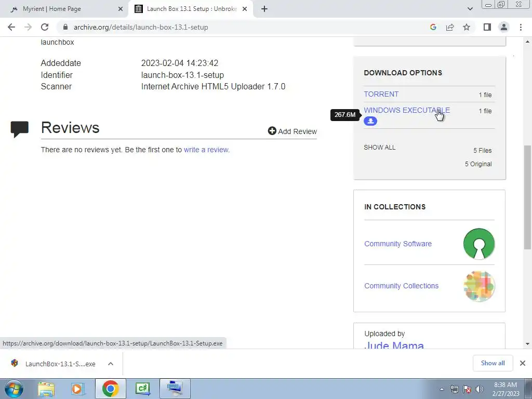Click the page vertical scrollbar thumb
The height and width of the screenshot is (399, 532).
527,197
